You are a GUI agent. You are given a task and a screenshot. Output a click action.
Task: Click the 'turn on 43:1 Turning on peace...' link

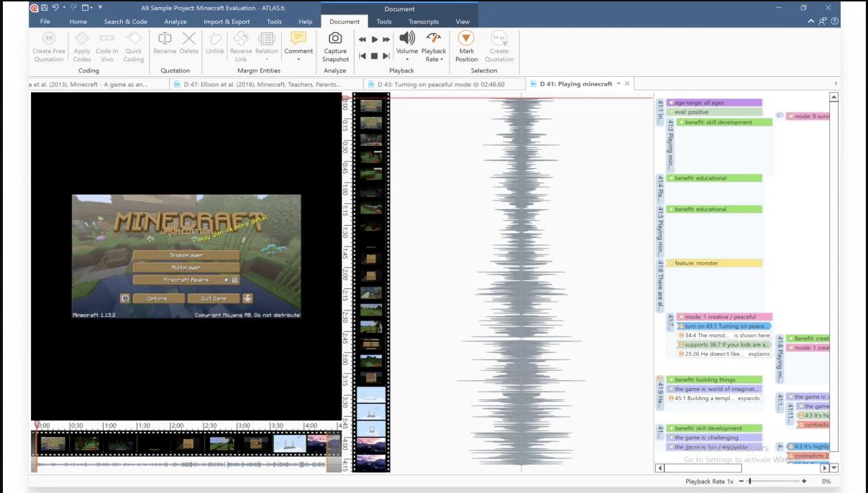coord(724,326)
